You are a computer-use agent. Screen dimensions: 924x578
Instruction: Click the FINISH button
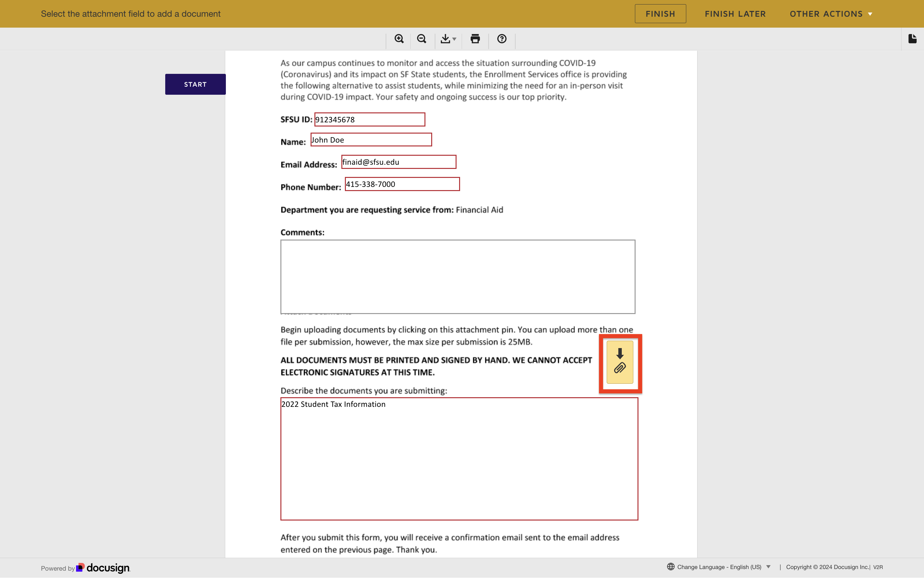click(x=660, y=14)
